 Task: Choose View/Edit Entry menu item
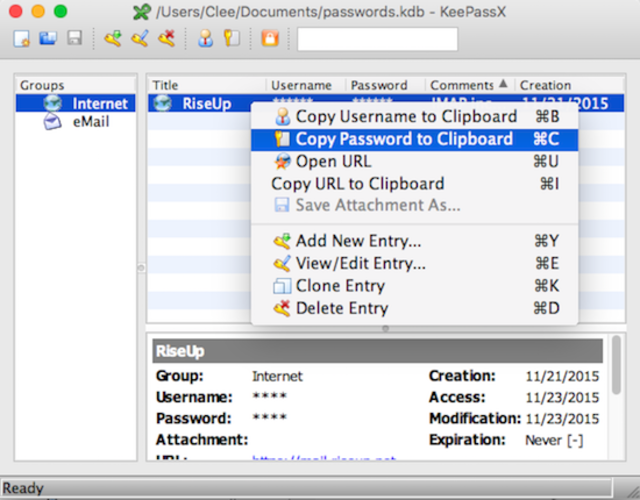coord(414,263)
